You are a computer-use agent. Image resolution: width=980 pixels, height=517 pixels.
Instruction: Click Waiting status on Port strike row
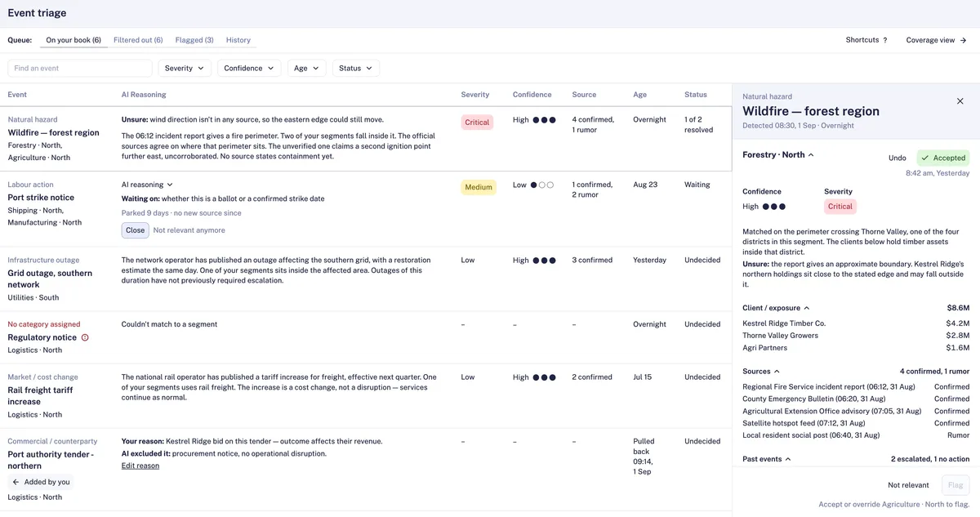coord(697,185)
